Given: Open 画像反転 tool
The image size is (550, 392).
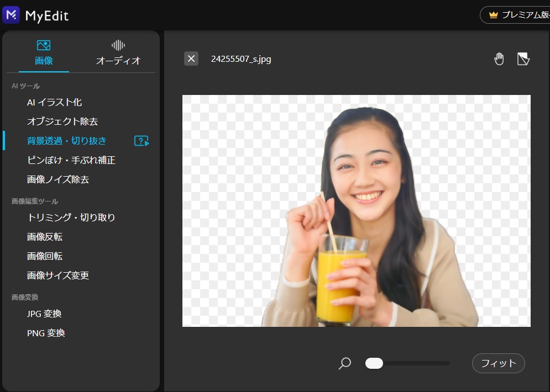Looking at the screenshot, I should (45, 237).
